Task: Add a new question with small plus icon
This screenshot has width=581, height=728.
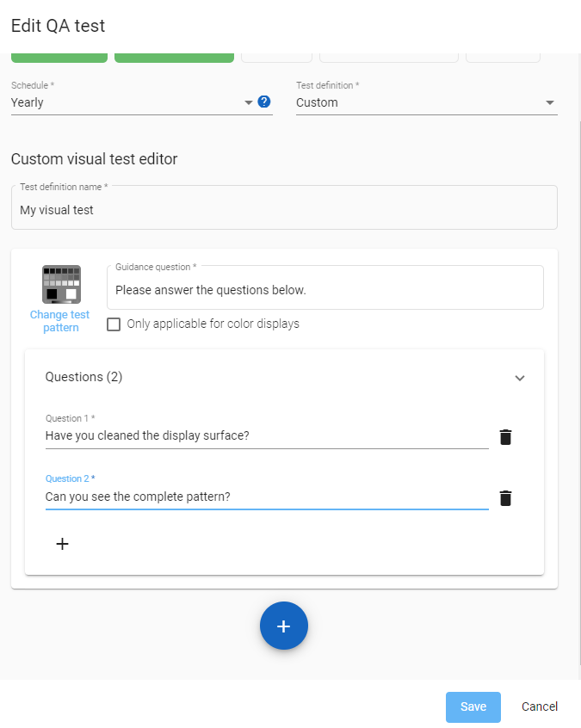Action: coord(62,544)
